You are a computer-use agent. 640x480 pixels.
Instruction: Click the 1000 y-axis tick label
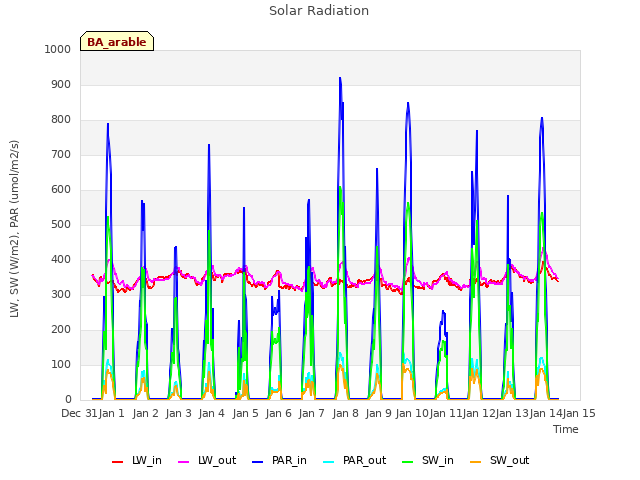[58, 49]
